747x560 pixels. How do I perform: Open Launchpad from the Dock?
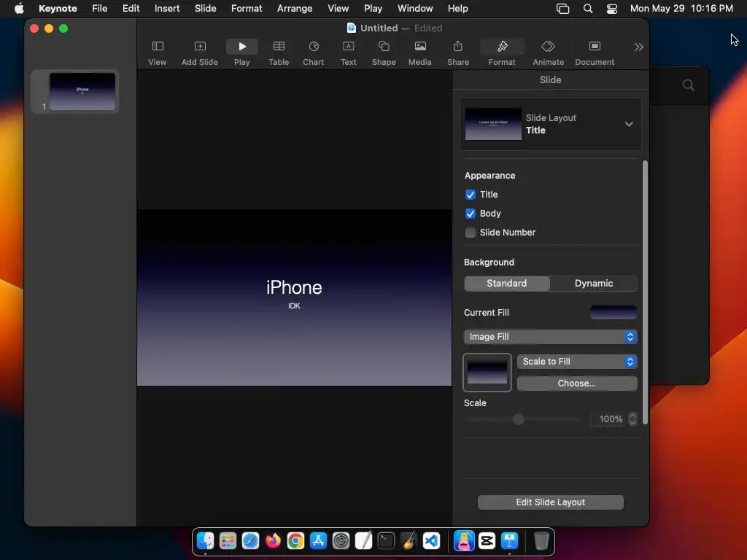(x=228, y=541)
